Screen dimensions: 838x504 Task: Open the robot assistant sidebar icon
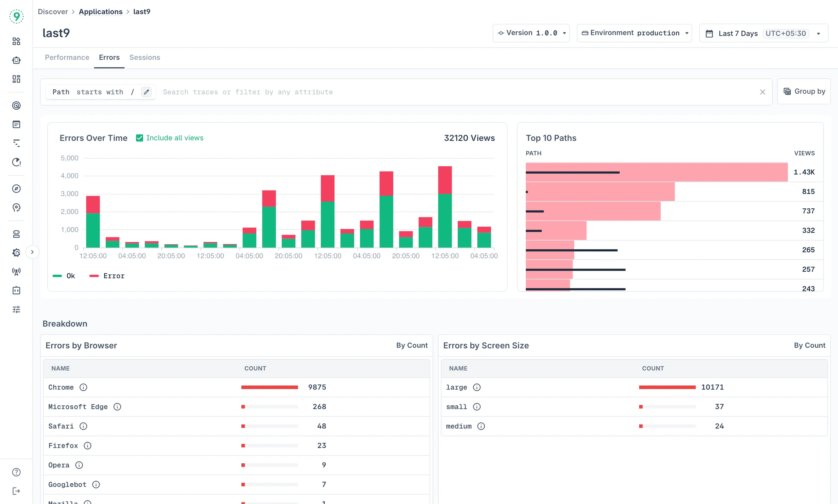(16, 60)
